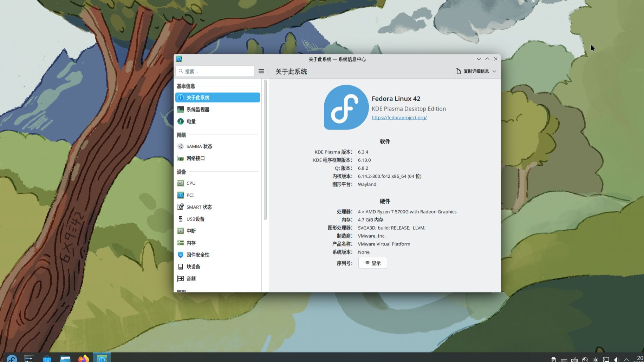This screenshot has width=644, height=362.
Task: Launch Firefox from the taskbar
Action: [84, 358]
